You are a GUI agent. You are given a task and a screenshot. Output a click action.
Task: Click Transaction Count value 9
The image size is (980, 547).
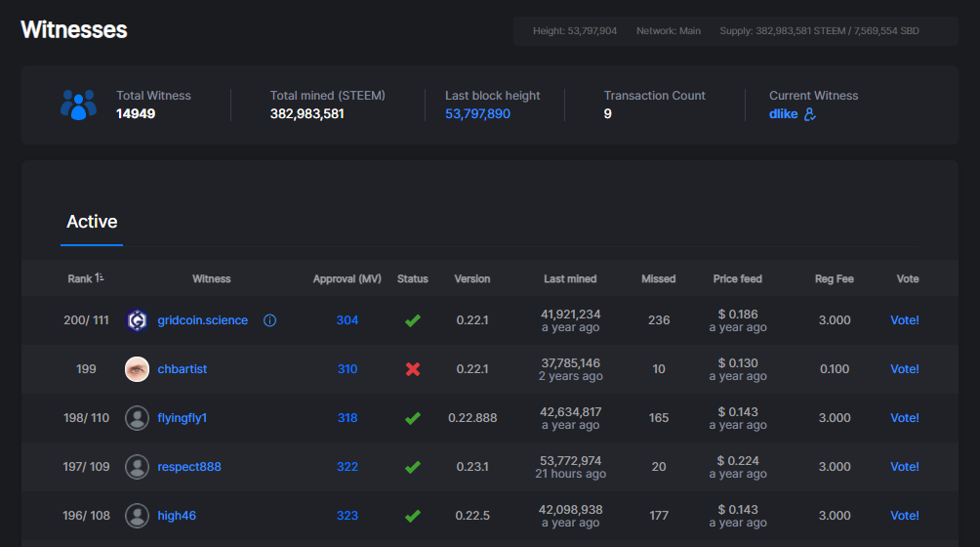tap(607, 113)
